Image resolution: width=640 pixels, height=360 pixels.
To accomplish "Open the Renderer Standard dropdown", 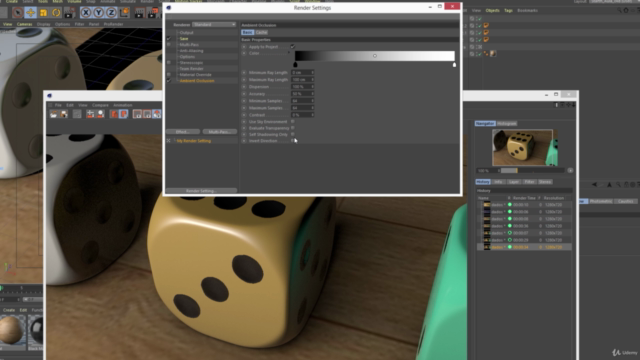I will tap(214, 24).
